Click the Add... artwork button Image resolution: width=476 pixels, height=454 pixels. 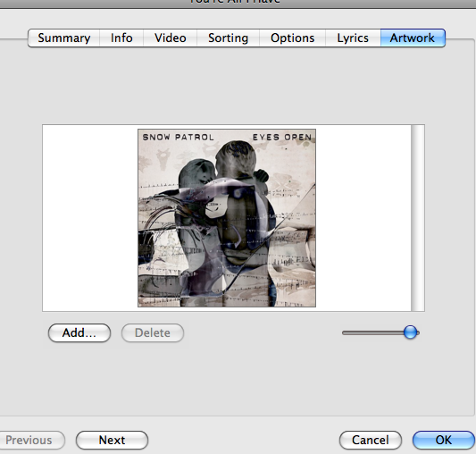click(79, 332)
